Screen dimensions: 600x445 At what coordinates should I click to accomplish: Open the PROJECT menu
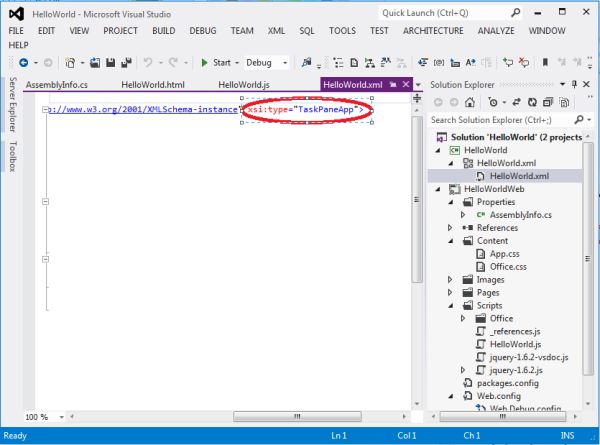(x=120, y=31)
